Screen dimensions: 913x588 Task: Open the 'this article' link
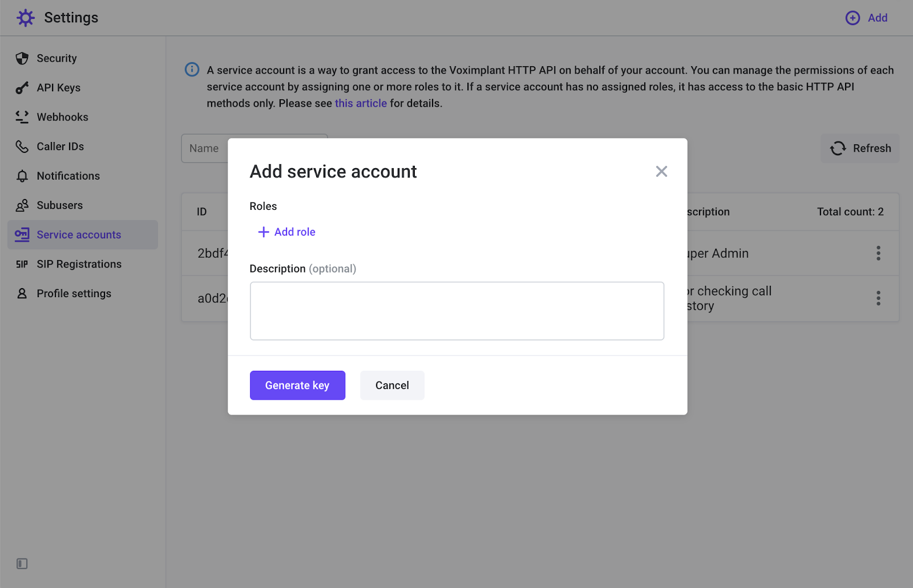click(x=361, y=103)
